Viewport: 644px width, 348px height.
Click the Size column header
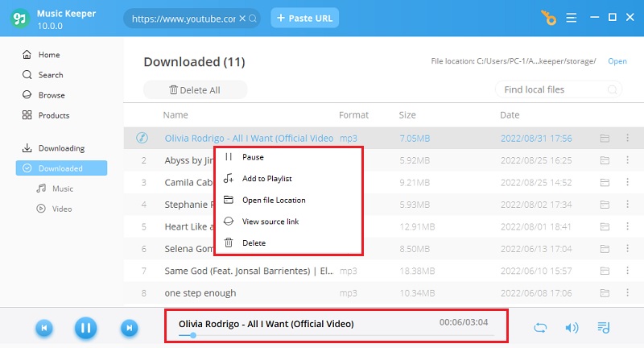[x=407, y=115]
